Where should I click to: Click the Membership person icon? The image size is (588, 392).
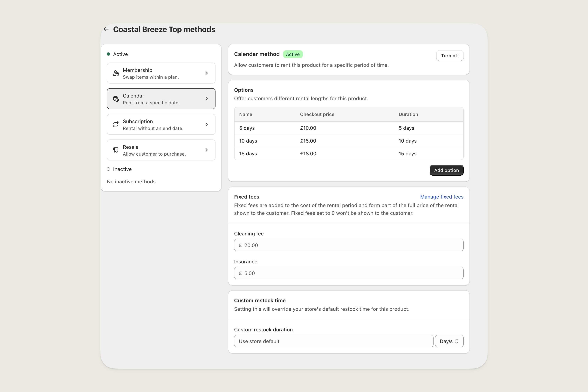(116, 73)
